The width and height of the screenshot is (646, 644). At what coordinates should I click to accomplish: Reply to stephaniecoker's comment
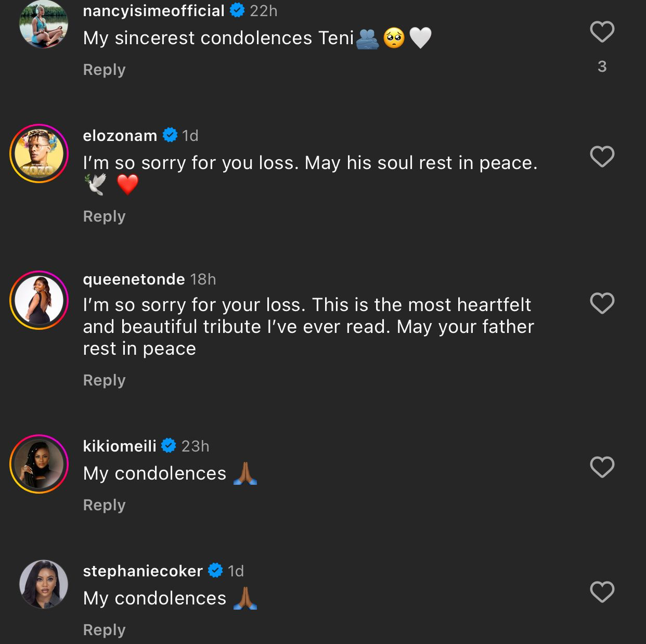point(104,630)
